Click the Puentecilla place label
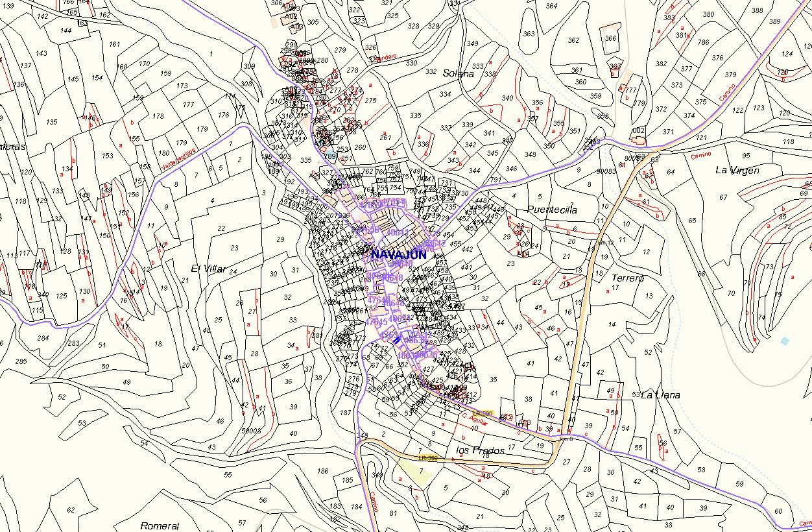Viewport: 812px width, 532px height. [x=552, y=210]
